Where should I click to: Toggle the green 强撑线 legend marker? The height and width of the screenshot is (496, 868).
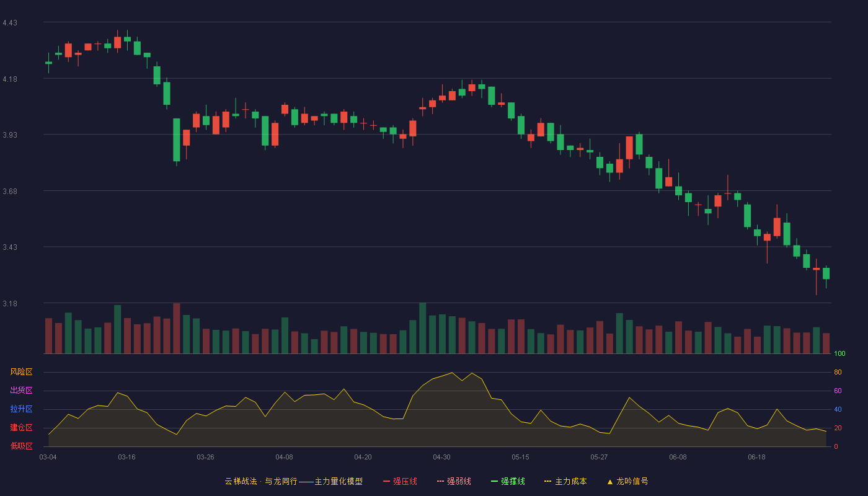coord(494,481)
